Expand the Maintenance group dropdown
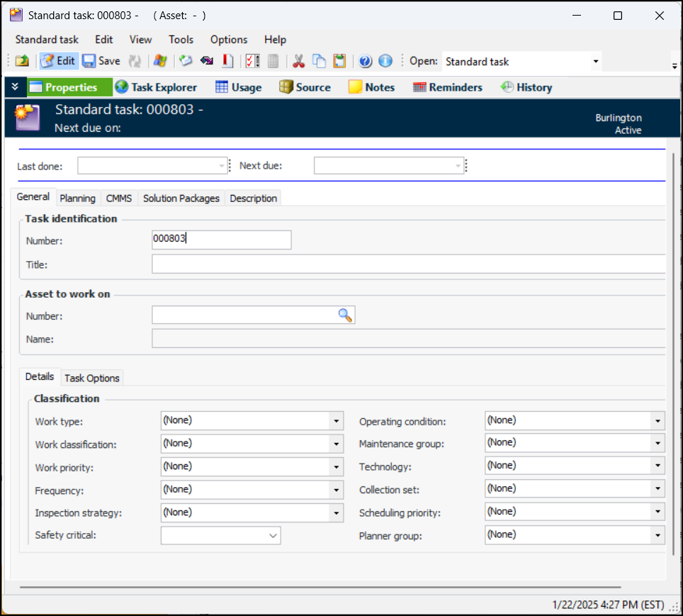 658,444
